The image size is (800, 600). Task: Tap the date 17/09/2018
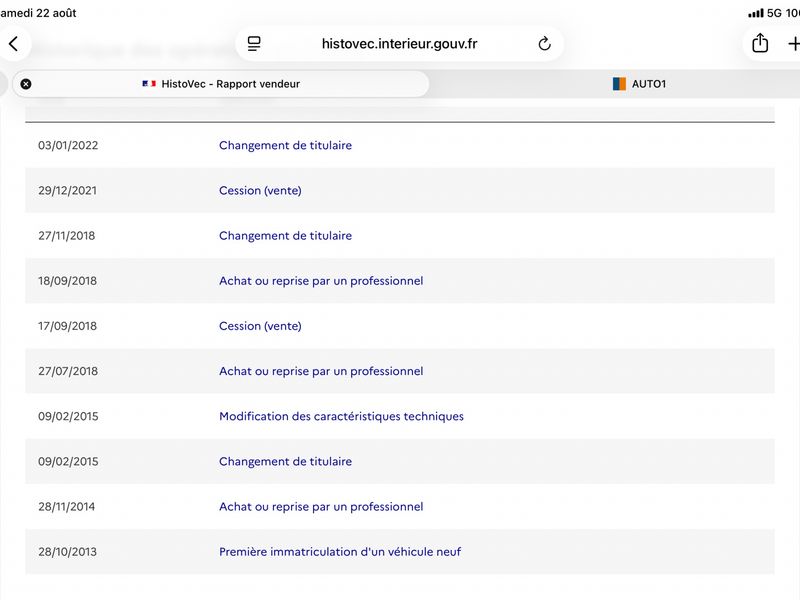67,326
